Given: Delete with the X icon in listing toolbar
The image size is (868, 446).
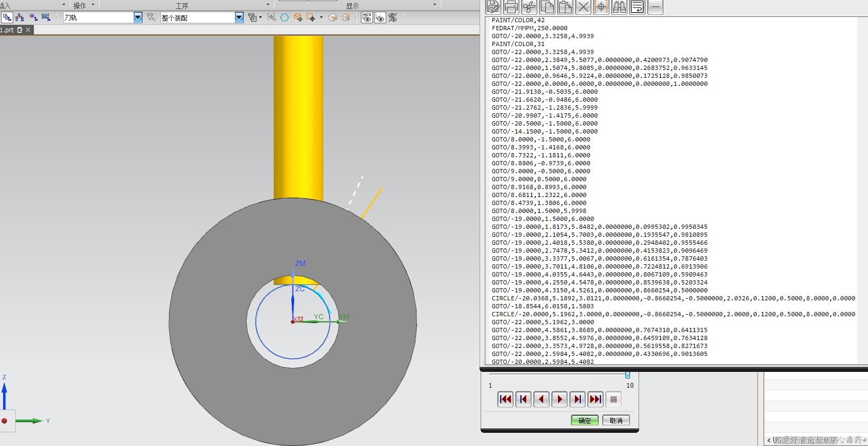Looking at the screenshot, I should click(583, 7).
